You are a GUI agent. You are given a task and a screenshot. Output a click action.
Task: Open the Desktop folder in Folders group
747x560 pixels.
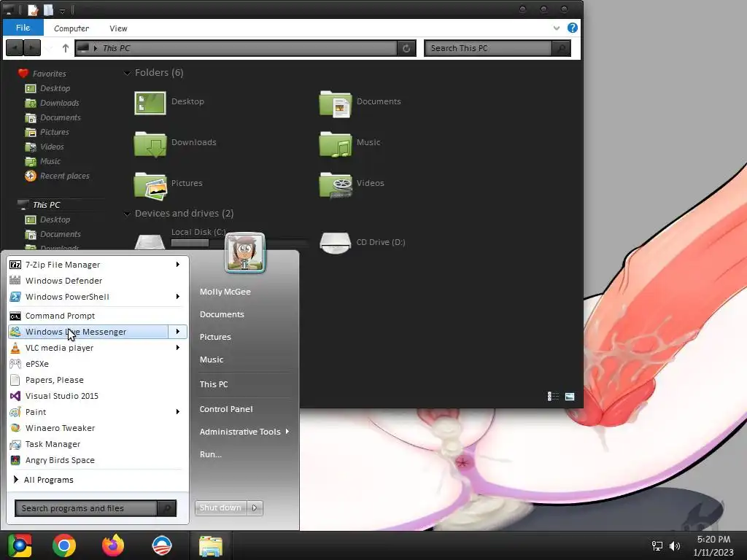coord(169,103)
